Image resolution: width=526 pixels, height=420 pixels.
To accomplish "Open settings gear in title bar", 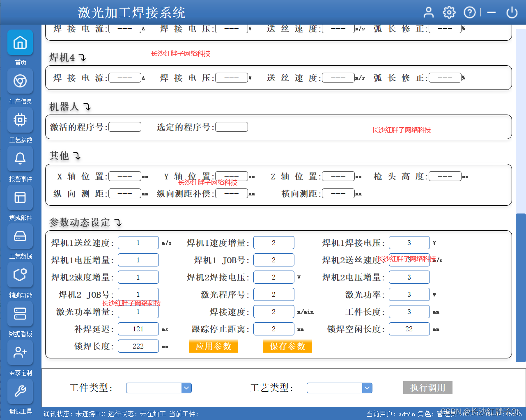I will click(x=449, y=12).
